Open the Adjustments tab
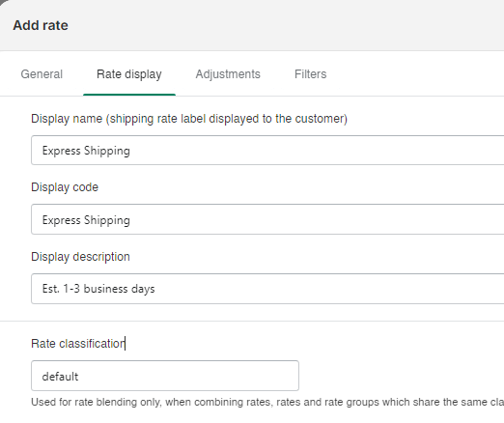Screen dimensions: 504x423 [x=228, y=74]
